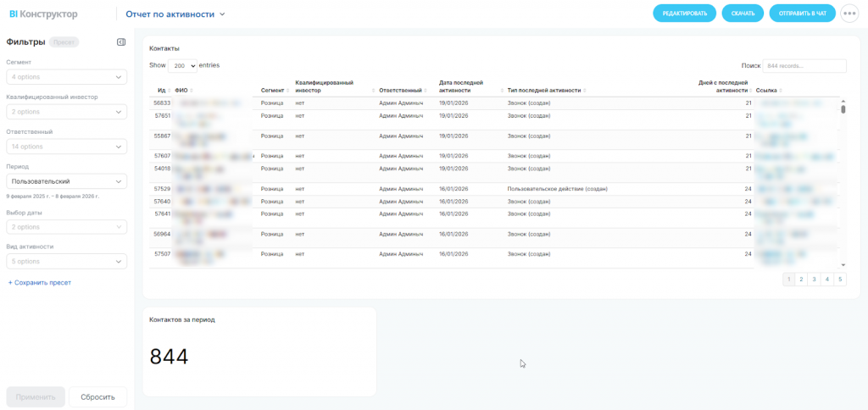Open the three-dots more options menu
868x410 pixels.
click(x=849, y=14)
